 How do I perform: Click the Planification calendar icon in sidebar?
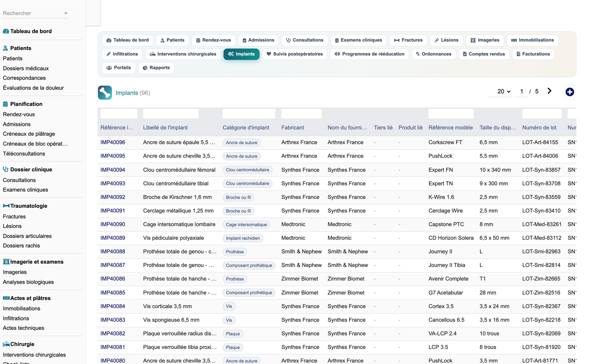pos(5,104)
